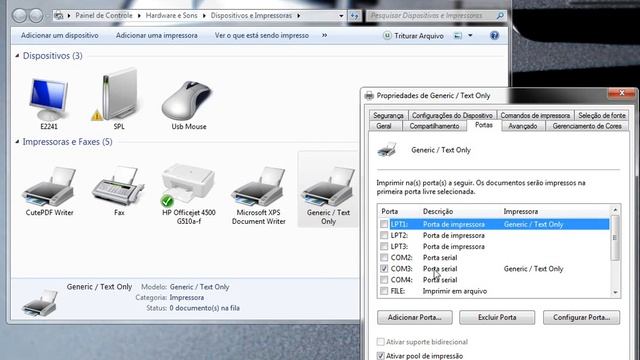Collapse the Dispositivos (3) group

coord(17,56)
